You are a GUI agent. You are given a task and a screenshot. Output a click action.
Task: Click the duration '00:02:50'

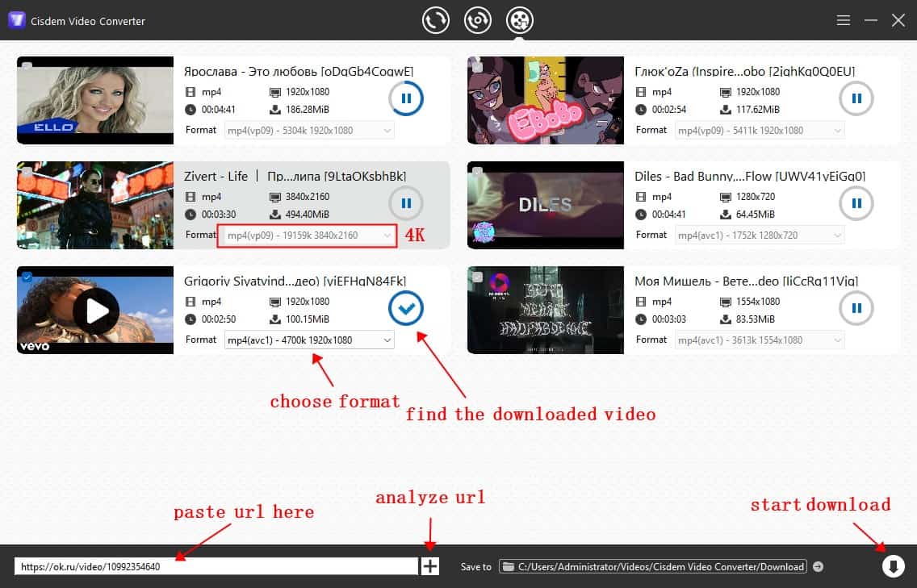[x=218, y=319]
